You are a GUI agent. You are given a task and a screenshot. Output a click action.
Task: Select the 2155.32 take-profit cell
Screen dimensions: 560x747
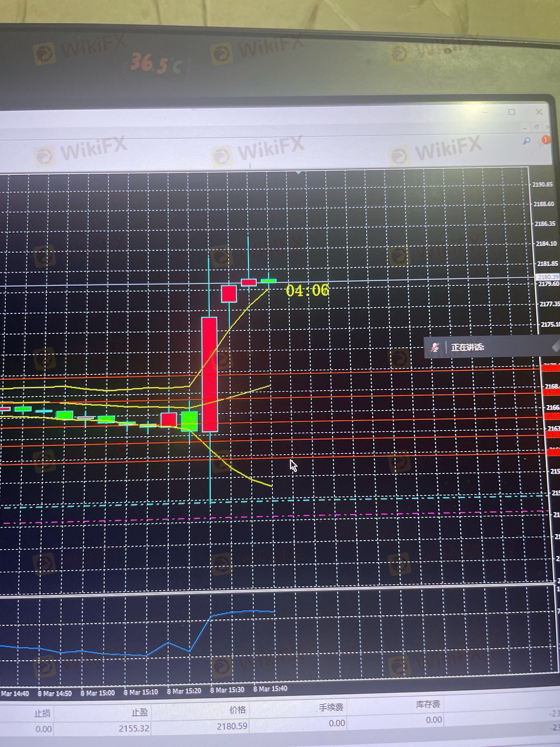[x=134, y=728]
